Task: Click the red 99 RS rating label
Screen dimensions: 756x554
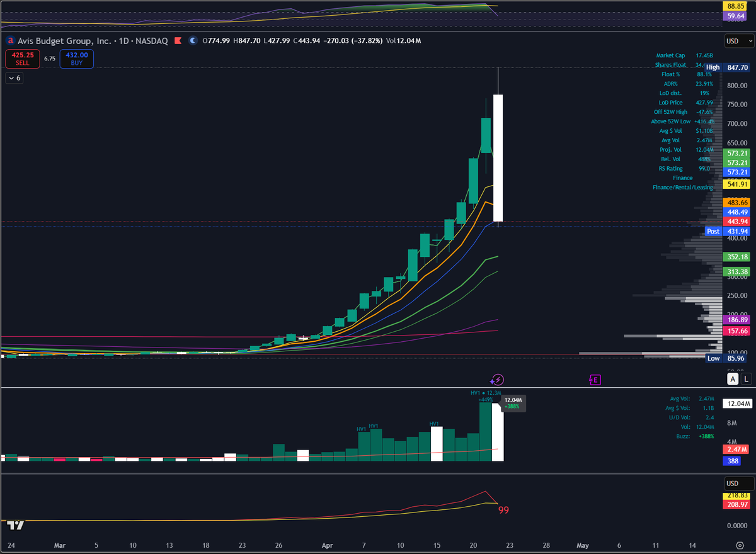Action: [x=503, y=510]
